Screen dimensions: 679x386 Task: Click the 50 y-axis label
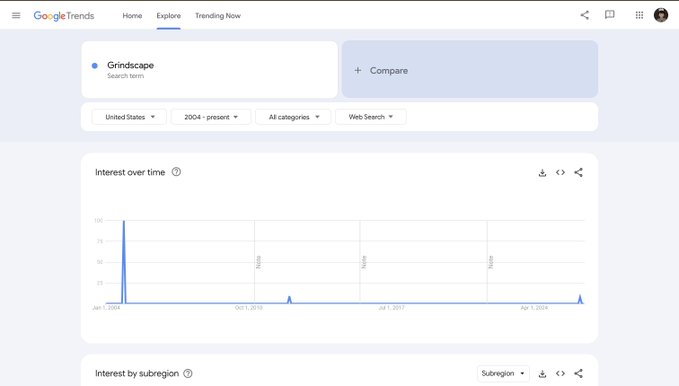pyautogui.click(x=100, y=262)
